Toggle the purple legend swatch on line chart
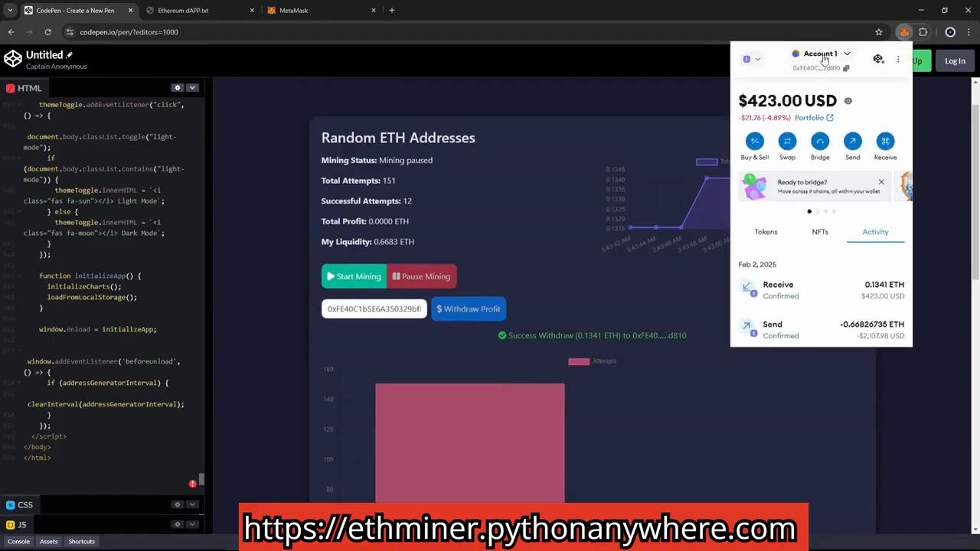The height and width of the screenshot is (551, 980). (x=707, y=161)
